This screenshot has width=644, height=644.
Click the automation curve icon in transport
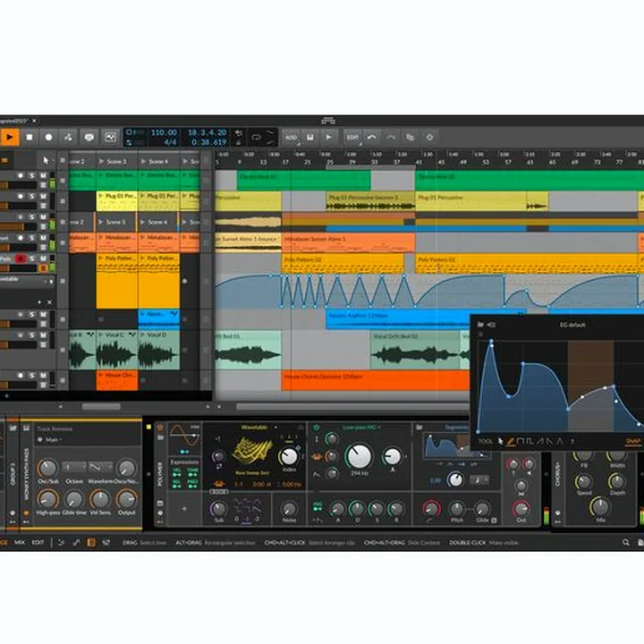tap(110, 137)
